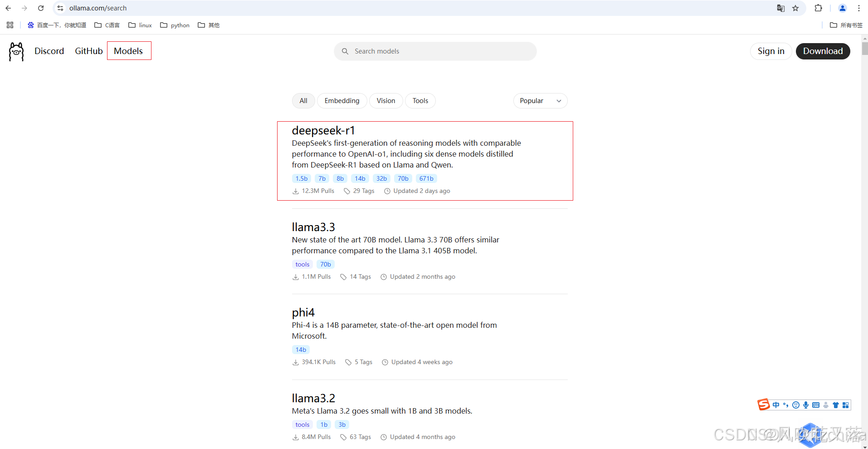Click Updated 2 days ago text
The width and height of the screenshot is (868, 449).
click(422, 191)
